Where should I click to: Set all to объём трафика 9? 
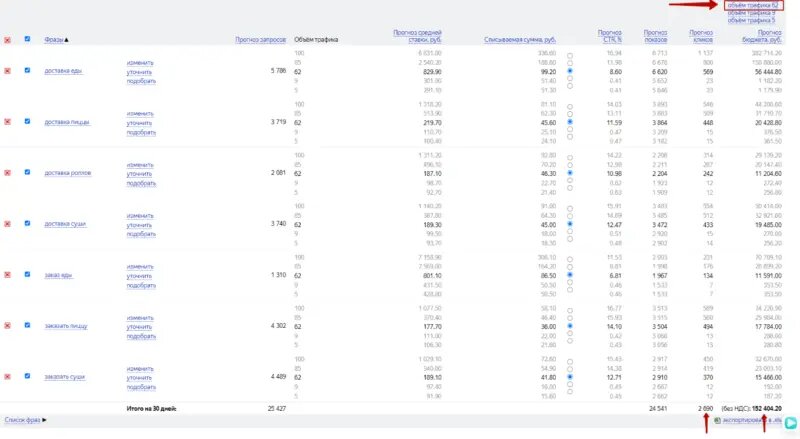pos(752,13)
